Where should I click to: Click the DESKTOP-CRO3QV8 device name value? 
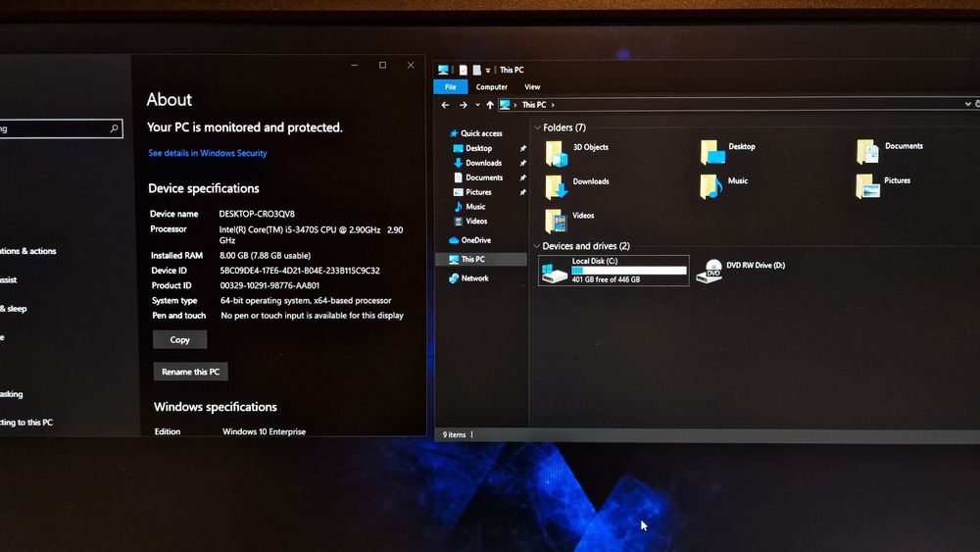[257, 214]
